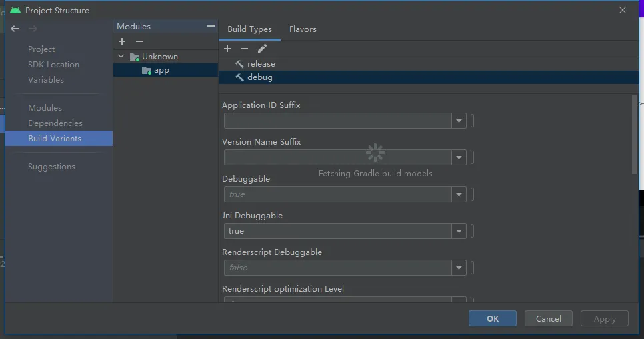This screenshot has width=644, height=339.
Task: Remove the selected build type
Action: tap(245, 49)
